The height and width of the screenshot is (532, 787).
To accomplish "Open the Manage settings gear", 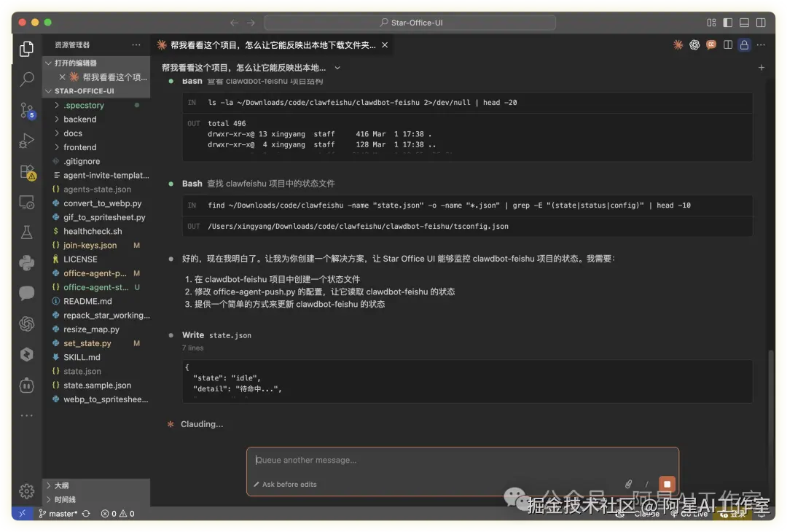I will coord(27,491).
